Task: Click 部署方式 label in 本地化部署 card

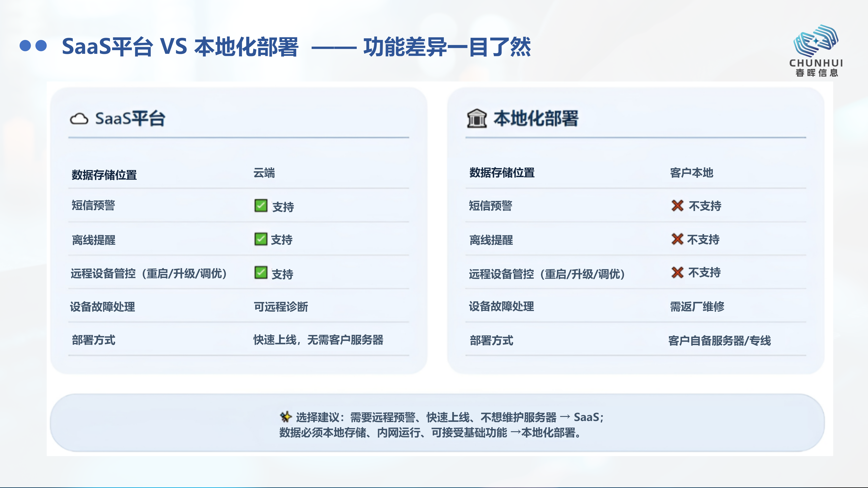Action: [492, 341]
